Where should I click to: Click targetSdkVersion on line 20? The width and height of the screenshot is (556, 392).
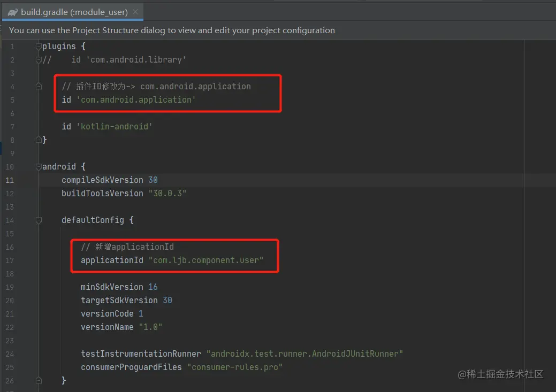(x=119, y=301)
